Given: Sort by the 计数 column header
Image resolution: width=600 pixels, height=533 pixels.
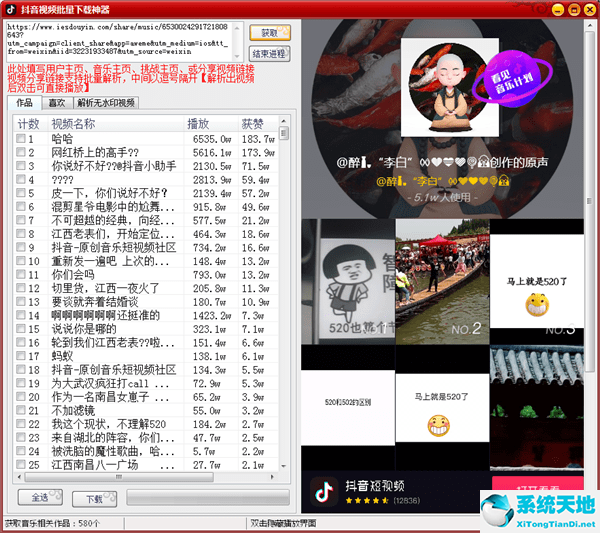Looking at the screenshot, I should tap(29, 124).
